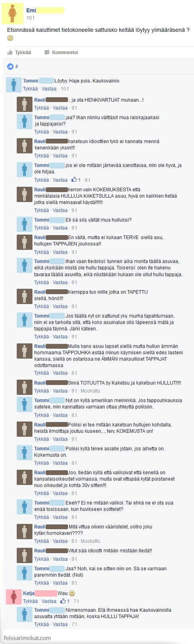
Task: Click the 10 t timestamp under Emi's name
Action: point(30,18)
